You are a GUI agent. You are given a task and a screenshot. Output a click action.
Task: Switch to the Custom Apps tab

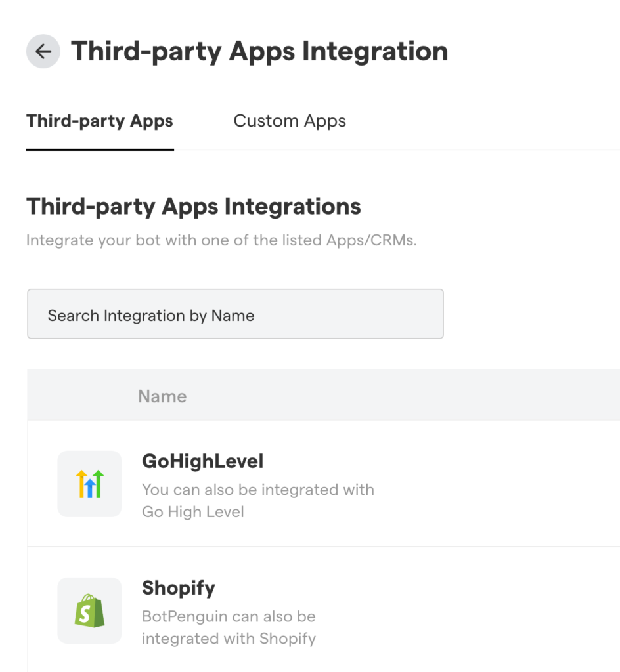click(290, 121)
